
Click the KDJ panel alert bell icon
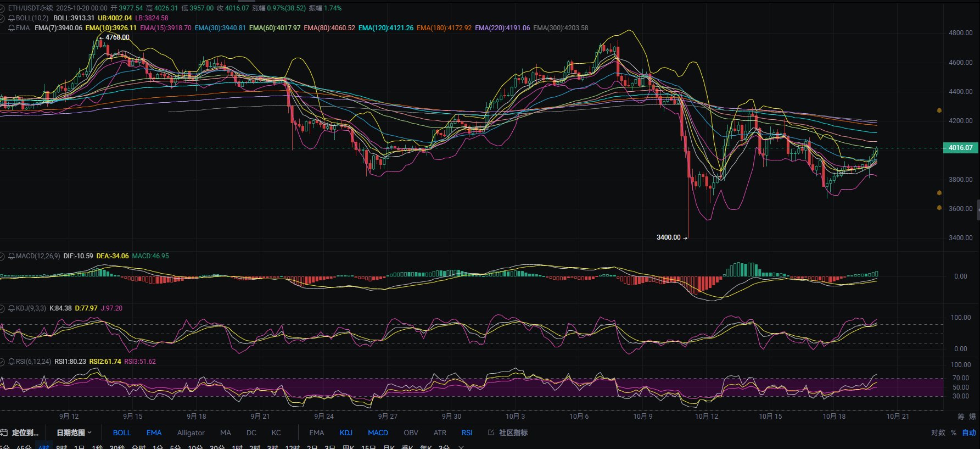12,308
